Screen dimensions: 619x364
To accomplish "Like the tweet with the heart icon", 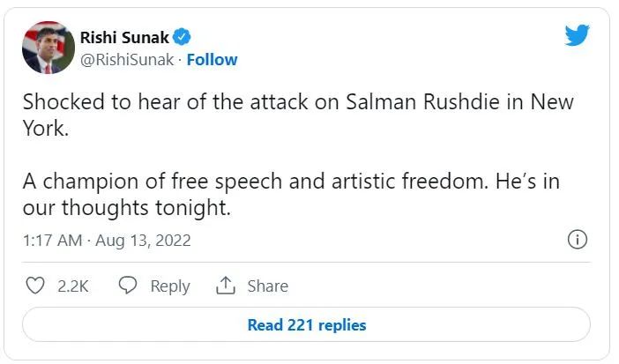I will [35, 286].
